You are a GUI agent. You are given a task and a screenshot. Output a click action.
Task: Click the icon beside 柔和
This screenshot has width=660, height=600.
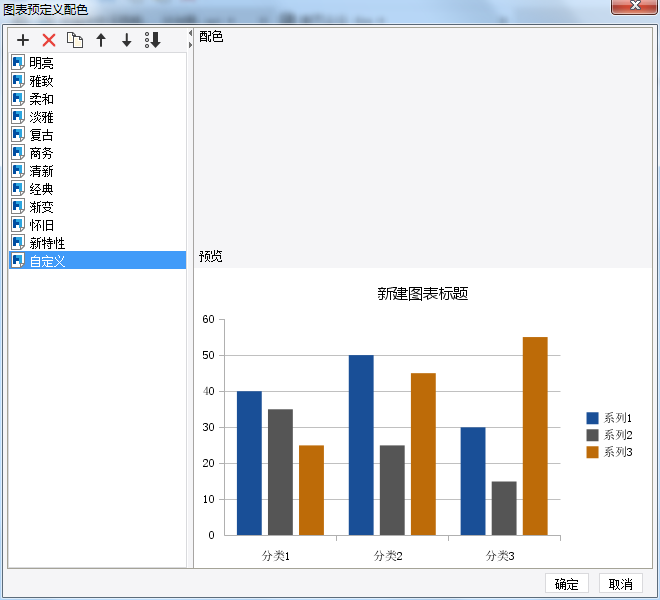point(18,99)
